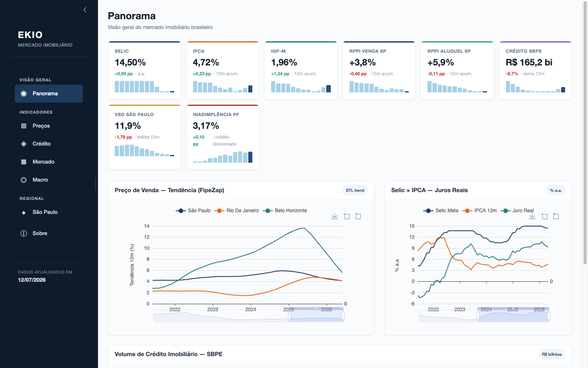
Task: Open the VSO São Paulo 11,9% card
Action: (x=145, y=137)
